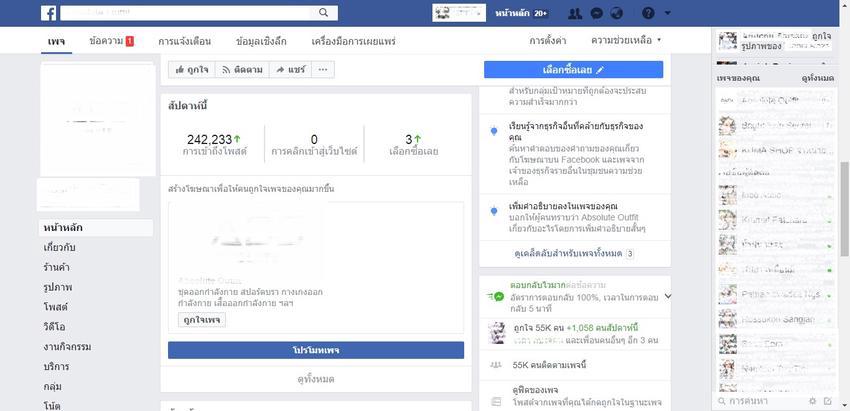Screen dimensions: 850x411
Task: Open the account dropdown arrow in top bar
Action: [667, 13]
